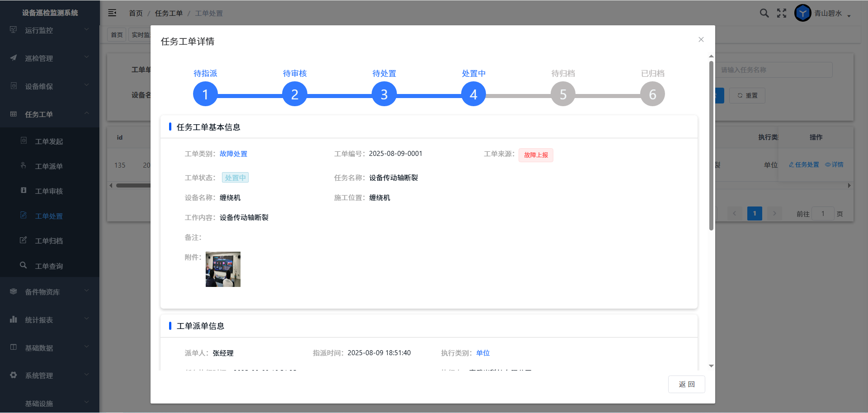Open the attachment image thumbnail
Screen dimensions: 868x413
coord(223,269)
